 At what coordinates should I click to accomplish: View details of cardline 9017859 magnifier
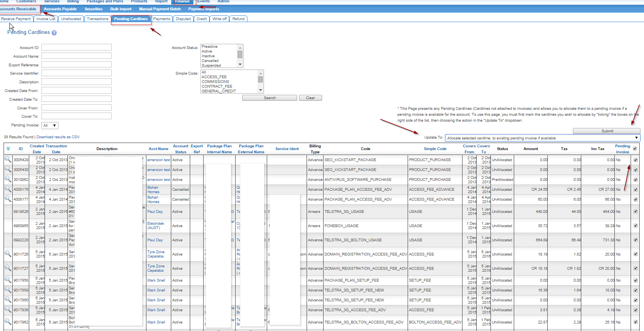click(x=8, y=290)
